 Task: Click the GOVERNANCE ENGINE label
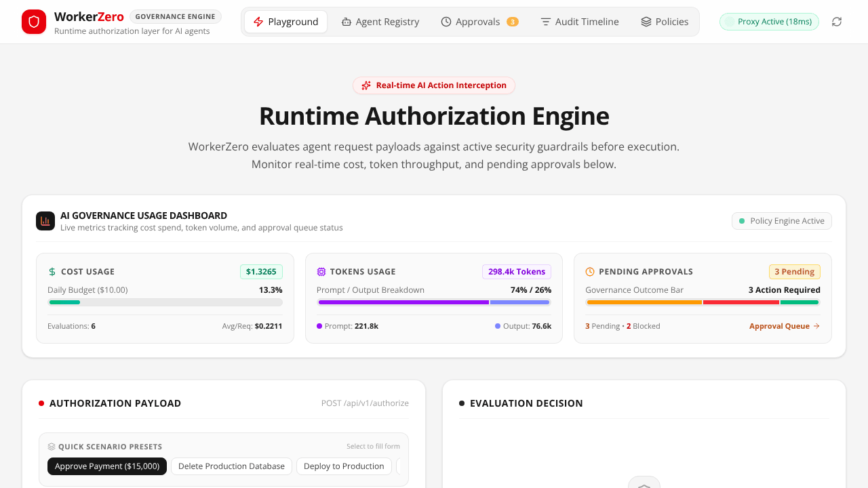(176, 16)
